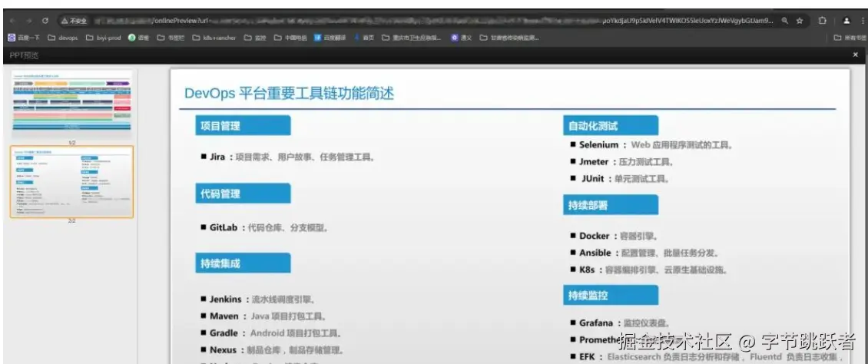
Task: Click the Ansible bullet line
Action: click(x=644, y=253)
